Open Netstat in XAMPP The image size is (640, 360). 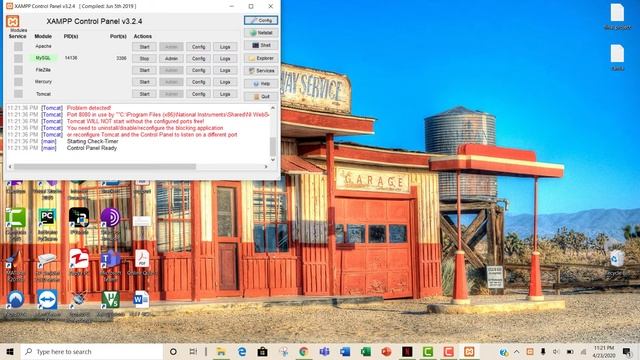pos(261,33)
